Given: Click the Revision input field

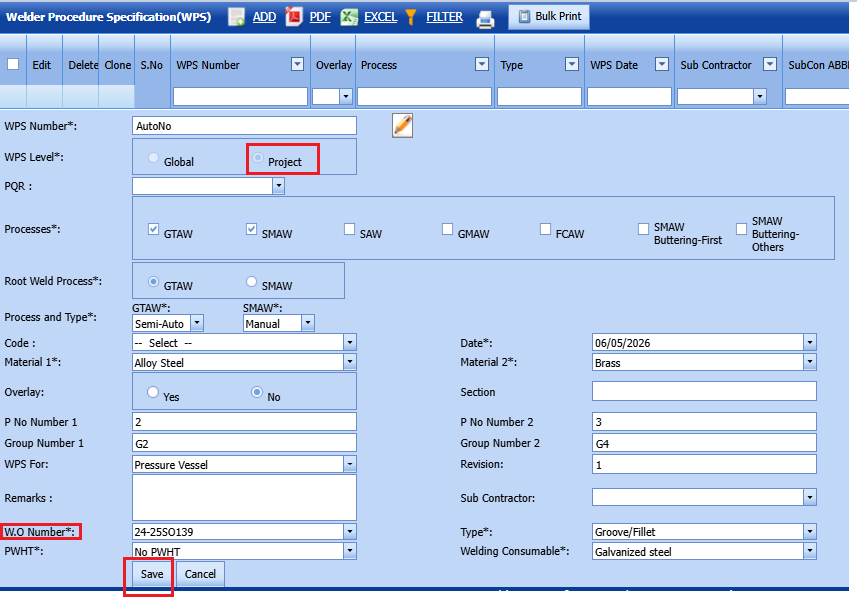Looking at the screenshot, I should pyautogui.click(x=704, y=464).
